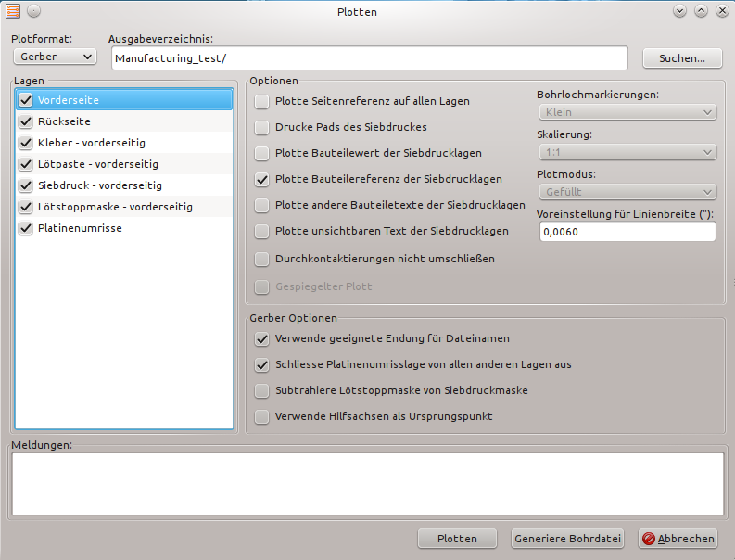Screen dimensions: 735x560
Task: Maximize the Plotten dialog
Action: pyautogui.click(x=701, y=11)
